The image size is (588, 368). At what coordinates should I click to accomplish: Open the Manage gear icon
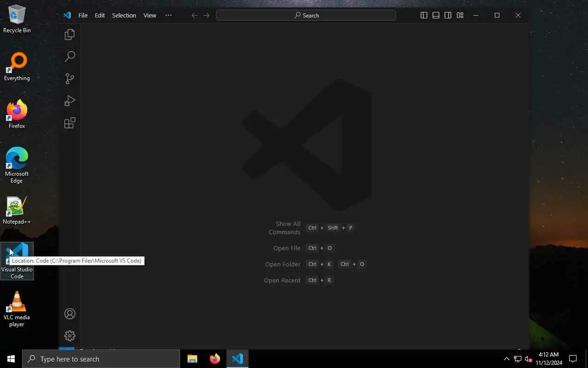(70, 336)
